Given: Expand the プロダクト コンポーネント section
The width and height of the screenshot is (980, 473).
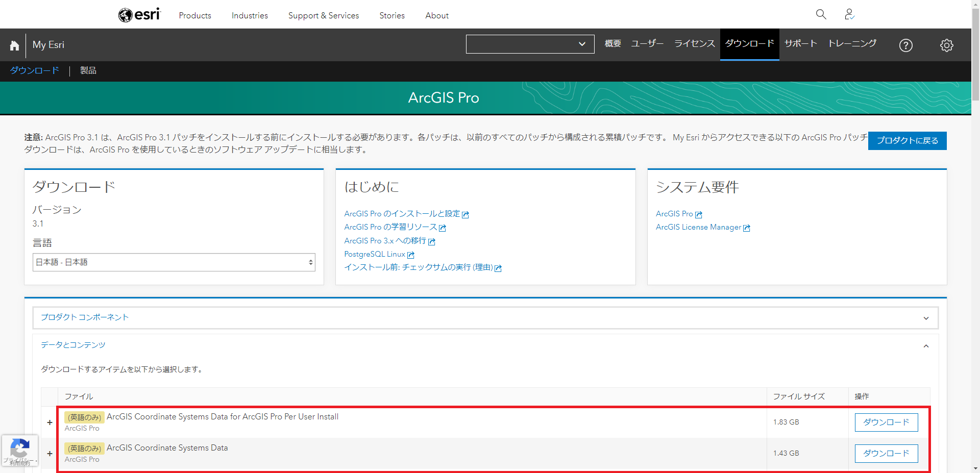Looking at the screenshot, I should [x=485, y=318].
